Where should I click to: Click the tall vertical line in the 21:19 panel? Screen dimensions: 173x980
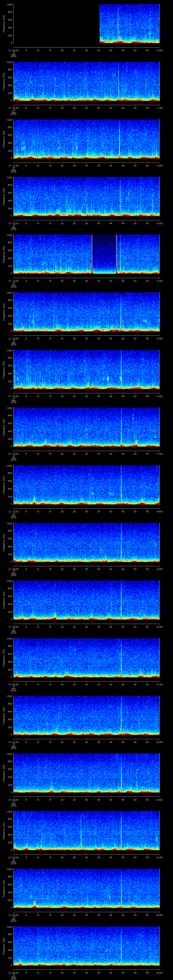(121, 599)
